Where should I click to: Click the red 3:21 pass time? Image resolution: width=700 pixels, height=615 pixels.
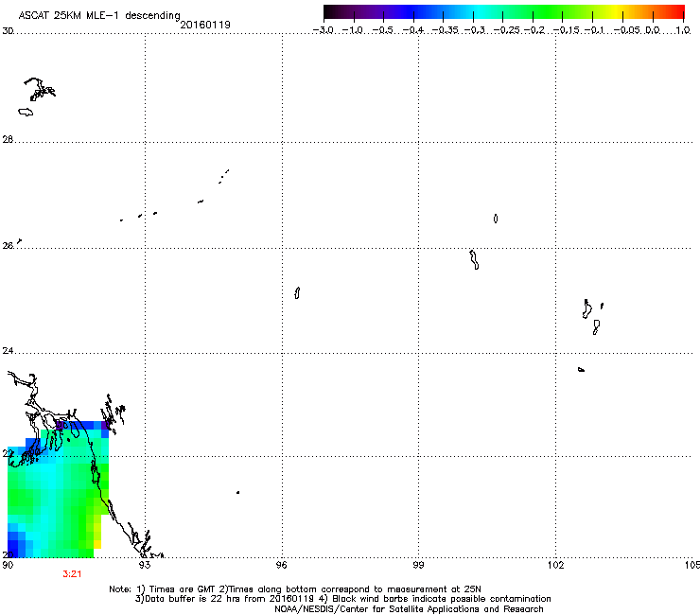coord(72,574)
